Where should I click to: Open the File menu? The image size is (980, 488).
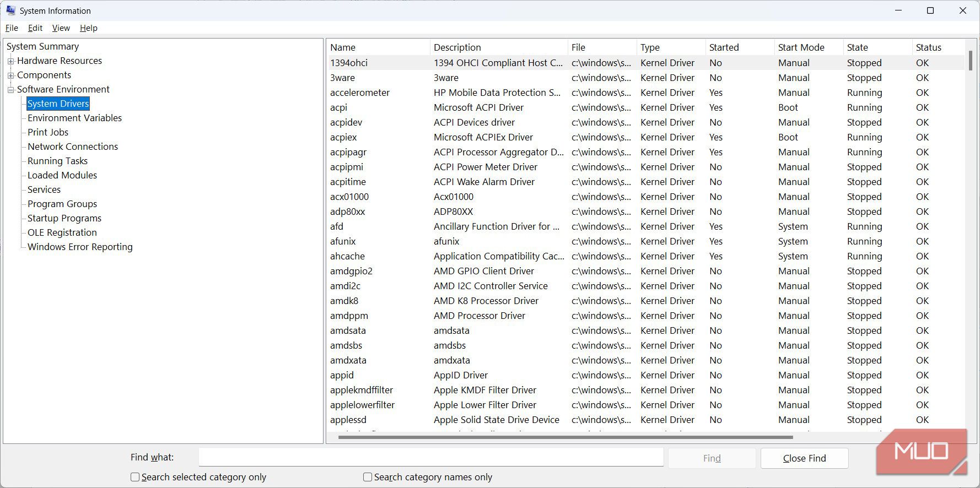tap(12, 28)
